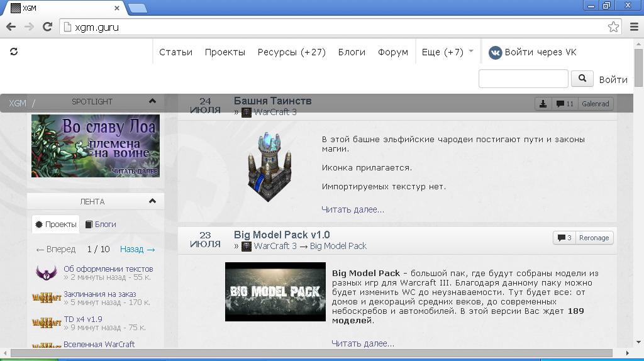Open a new browser tab
644x361 pixels.
[137, 8]
